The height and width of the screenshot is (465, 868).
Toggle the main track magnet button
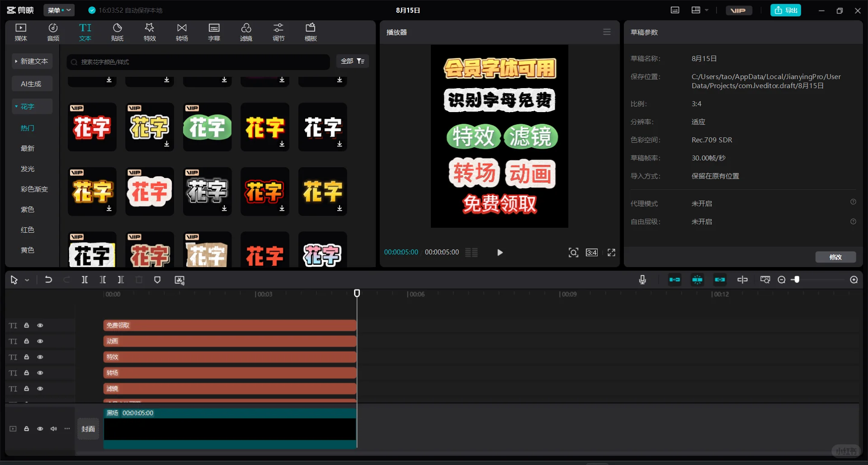coord(675,280)
